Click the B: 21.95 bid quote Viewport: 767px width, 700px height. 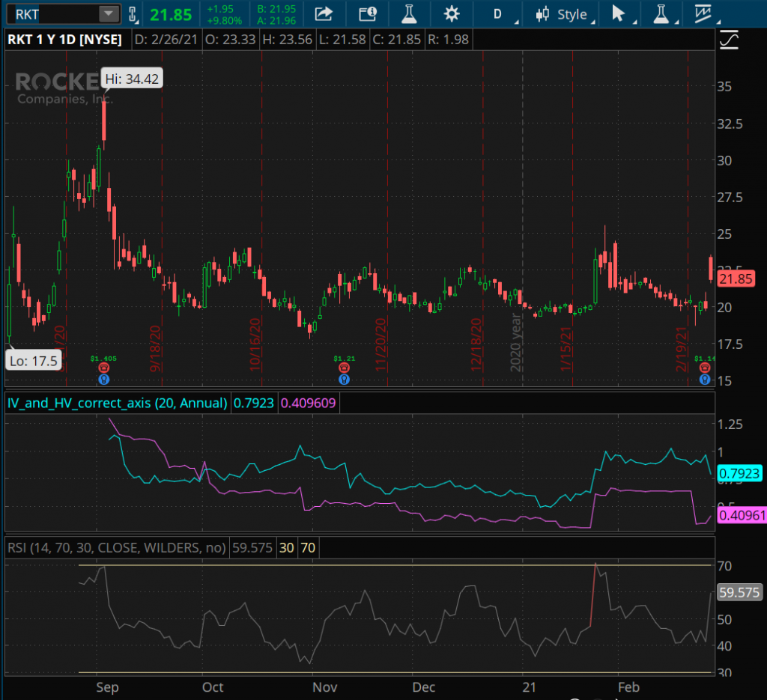(x=276, y=9)
